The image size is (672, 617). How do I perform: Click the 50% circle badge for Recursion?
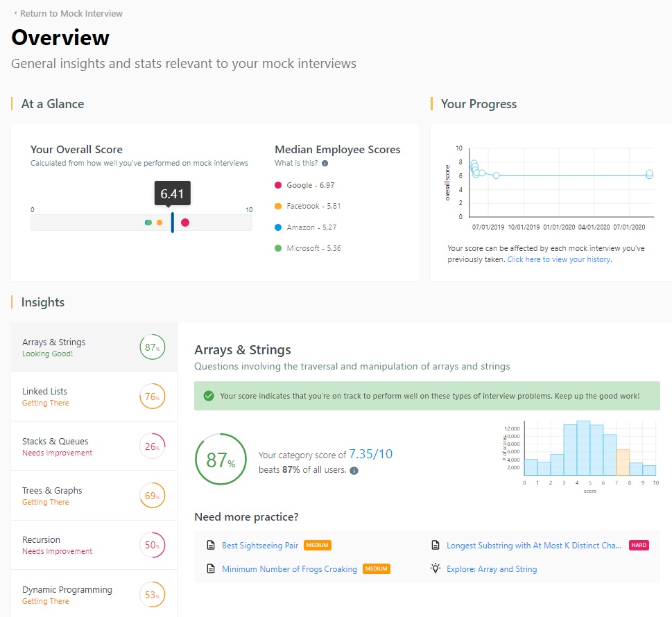click(152, 545)
